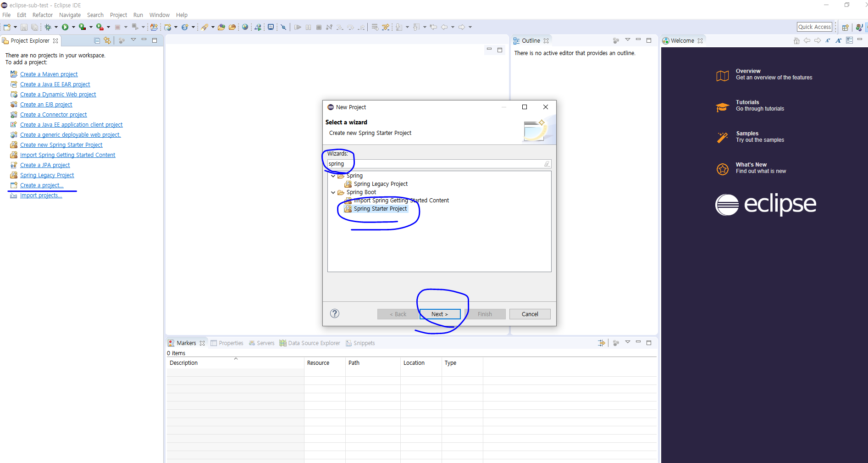868x463 pixels.
Task: Click Import projects... link
Action: 41,195
